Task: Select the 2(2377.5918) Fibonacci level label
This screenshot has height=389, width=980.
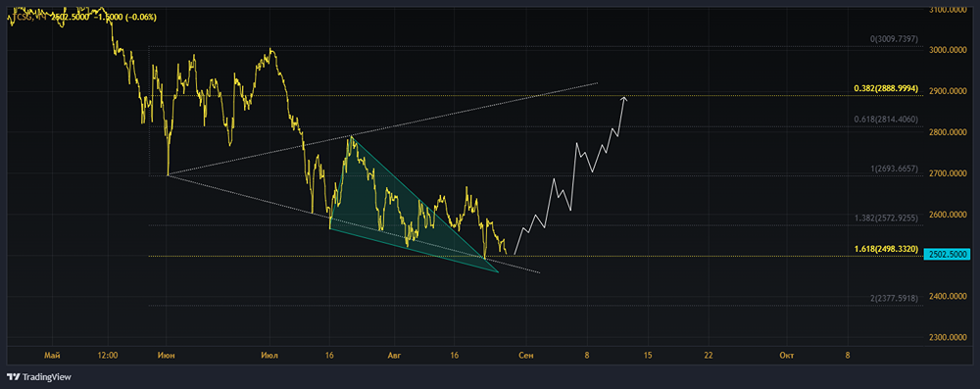Action: (x=894, y=298)
